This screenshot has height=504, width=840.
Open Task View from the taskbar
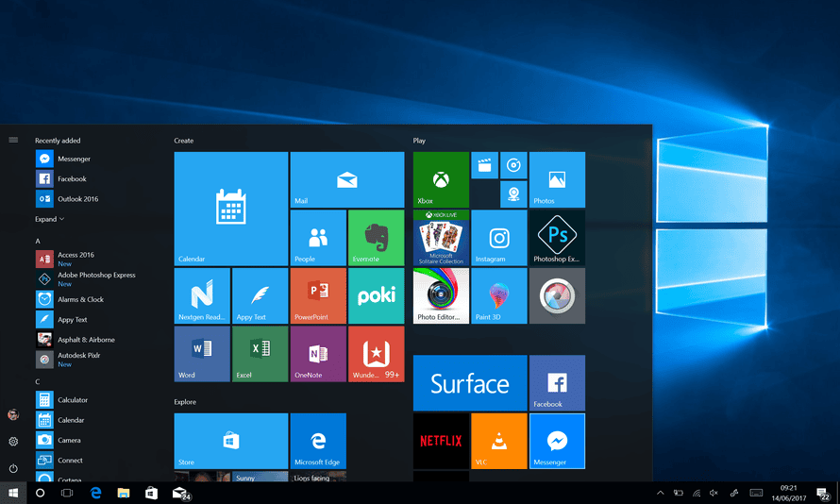click(67, 493)
